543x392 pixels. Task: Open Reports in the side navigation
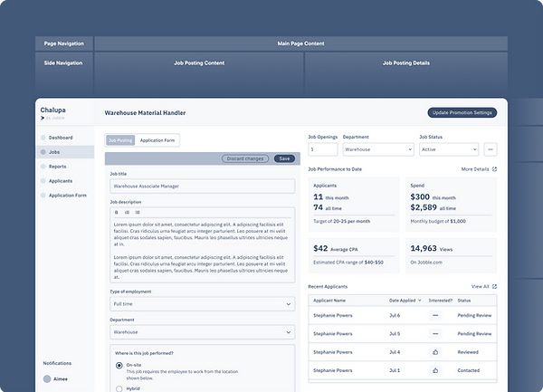point(58,167)
